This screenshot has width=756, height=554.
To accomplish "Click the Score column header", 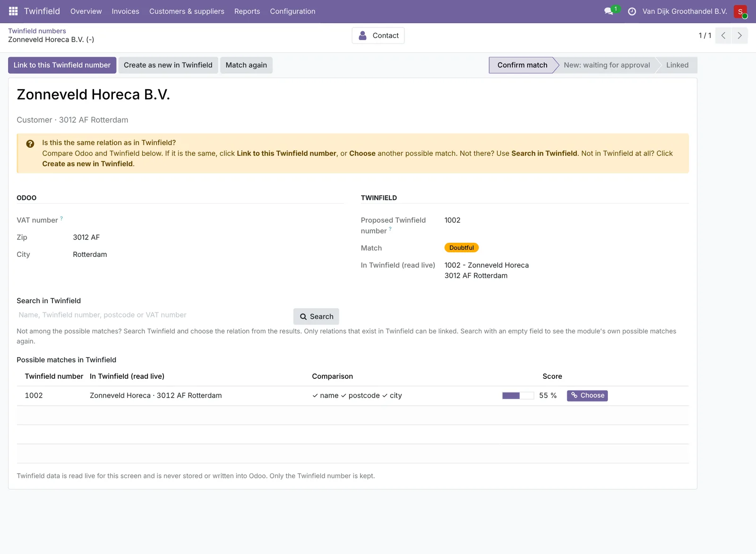I will (x=552, y=376).
